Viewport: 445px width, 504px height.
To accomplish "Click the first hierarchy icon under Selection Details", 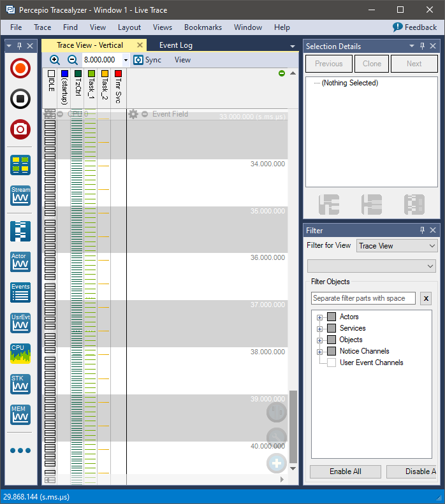I will pyautogui.click(x=329, y=205).
